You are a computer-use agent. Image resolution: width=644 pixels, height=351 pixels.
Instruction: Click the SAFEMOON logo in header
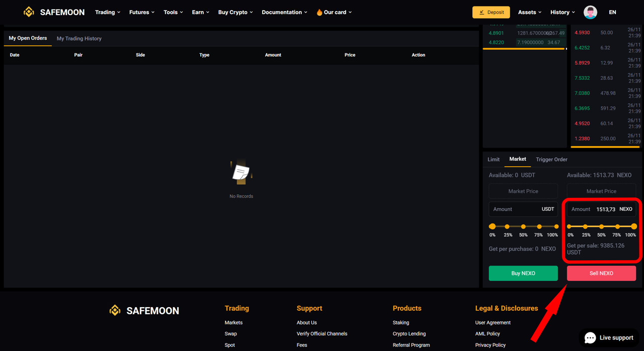(x=54, y=12)
